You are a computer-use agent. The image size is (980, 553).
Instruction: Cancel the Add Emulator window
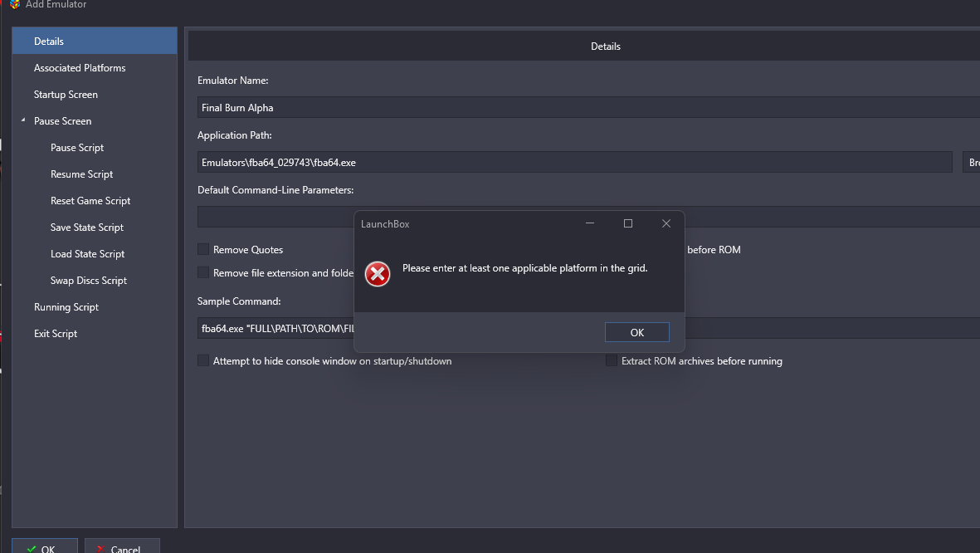coord(122,546)
